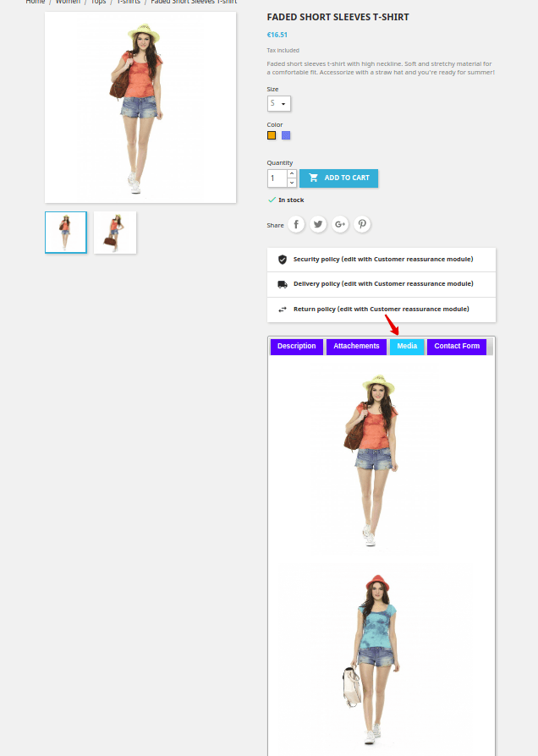This screenshot has height=756, width=538.
Task: Open the Contact Form tab
Action: pyautogui.click(x=457, y=346)
